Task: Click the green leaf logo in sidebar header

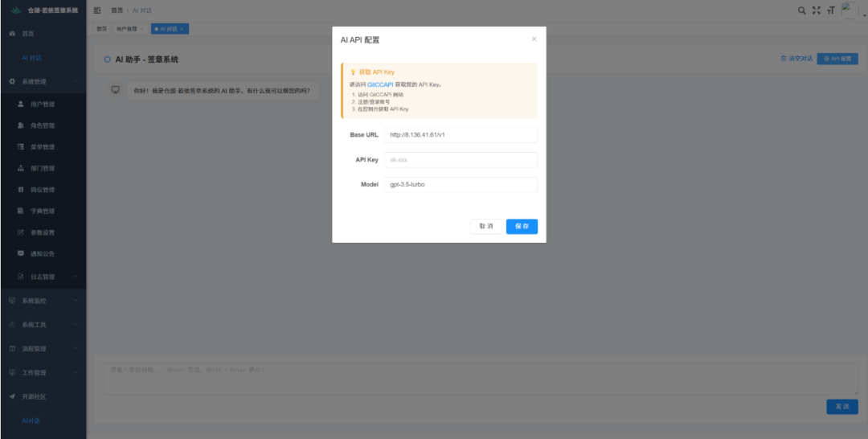Action: pyautogui.click(x=16, y=10)
